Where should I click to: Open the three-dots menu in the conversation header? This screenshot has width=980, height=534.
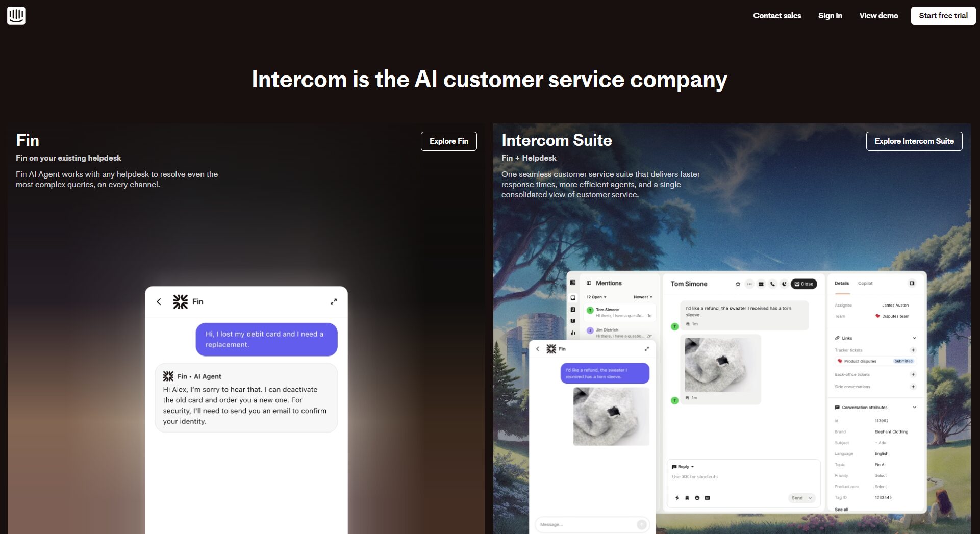click(x=749, y=284)
